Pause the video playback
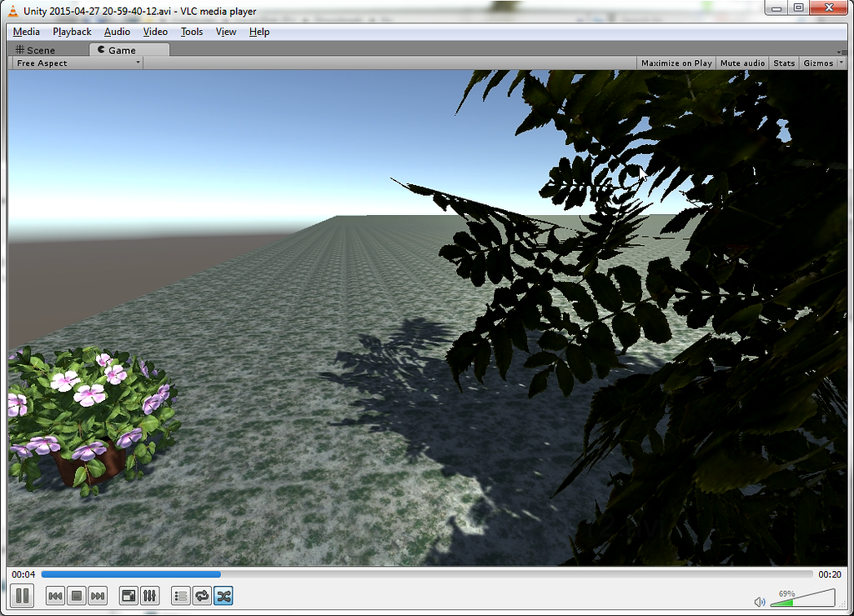854x616 pixels. 22,595
